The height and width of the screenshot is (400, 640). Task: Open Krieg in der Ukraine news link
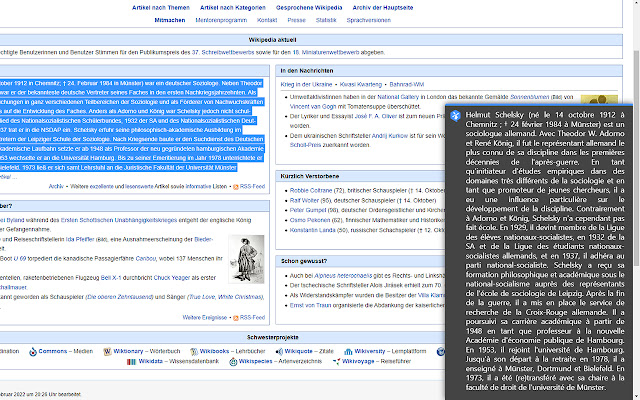point(306,84)
